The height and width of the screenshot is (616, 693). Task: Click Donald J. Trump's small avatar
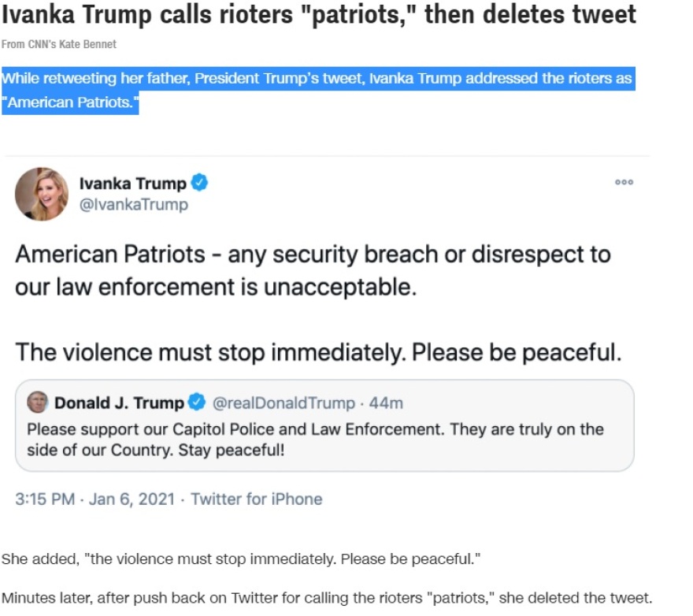[x=37, y=403]
